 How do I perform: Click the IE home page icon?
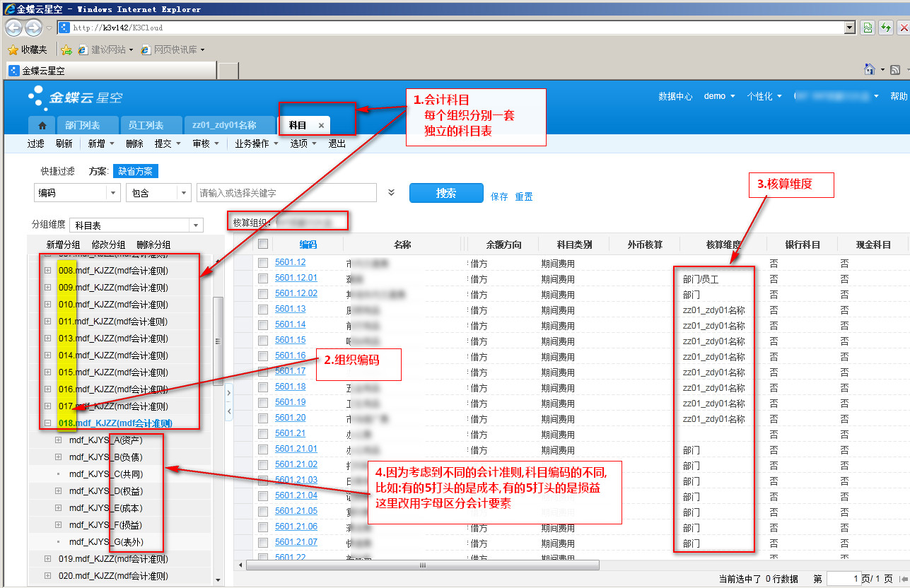870,69
